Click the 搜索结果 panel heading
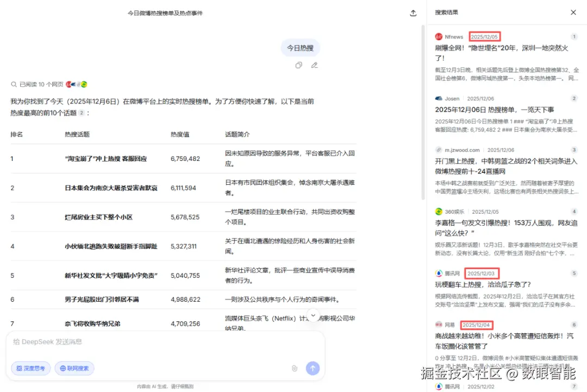Viewport: 587px width, 392px height. pos(447,13)
